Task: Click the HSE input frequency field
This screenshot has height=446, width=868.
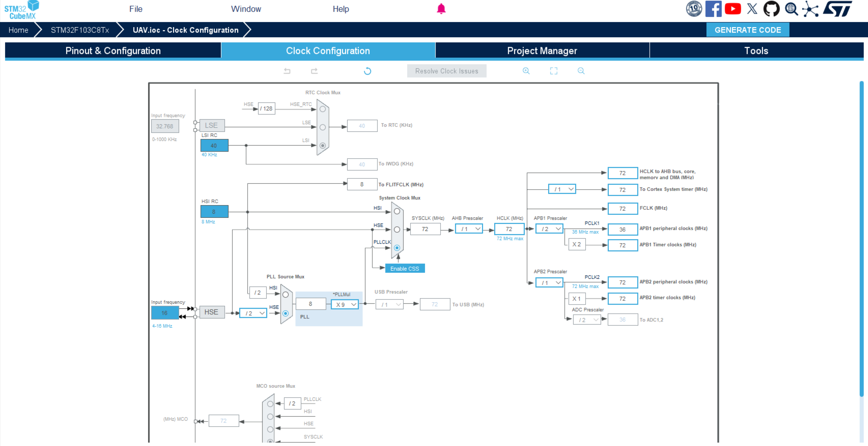Action: click(165, 313)
